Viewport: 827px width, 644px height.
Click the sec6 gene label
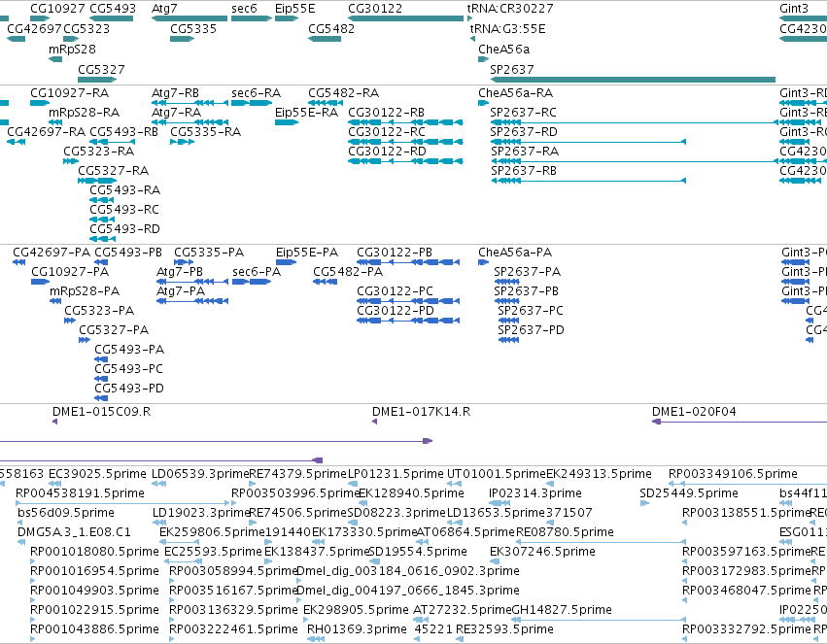(244, 9)
